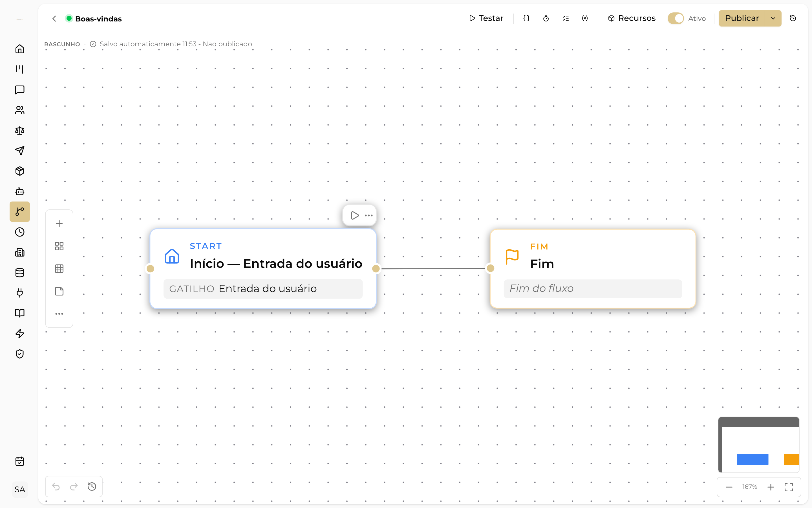Zoom out with the minus button

click(x=729, y=487)
